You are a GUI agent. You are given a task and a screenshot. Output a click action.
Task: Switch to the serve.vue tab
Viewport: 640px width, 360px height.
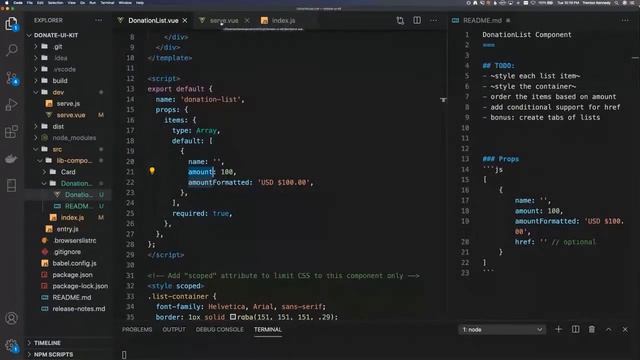coord(224,20)
